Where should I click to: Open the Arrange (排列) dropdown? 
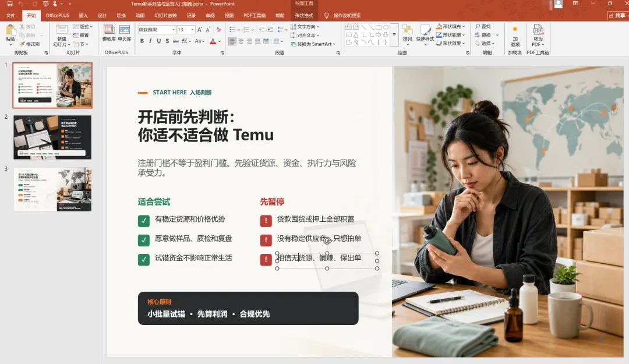tap(407, 34)
